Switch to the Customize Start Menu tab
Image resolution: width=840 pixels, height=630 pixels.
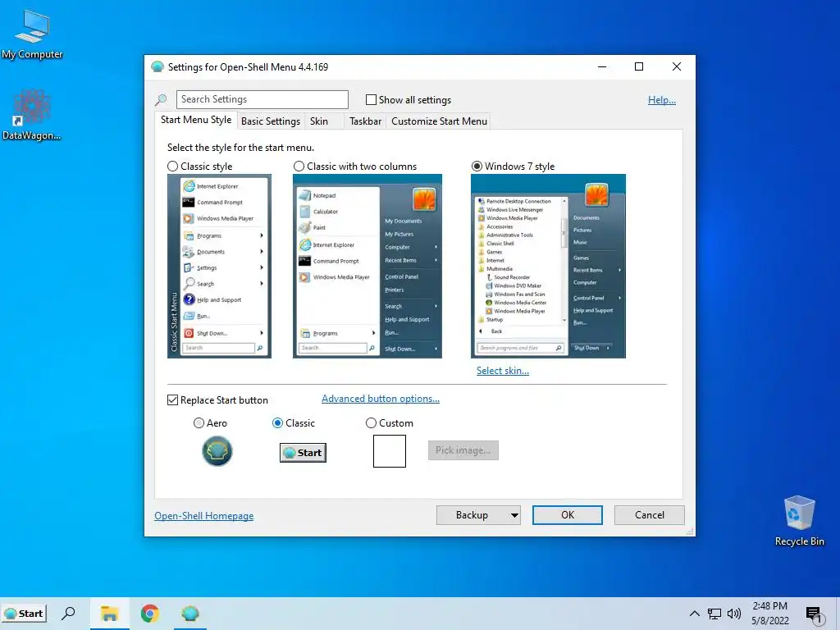click(440, 121)
